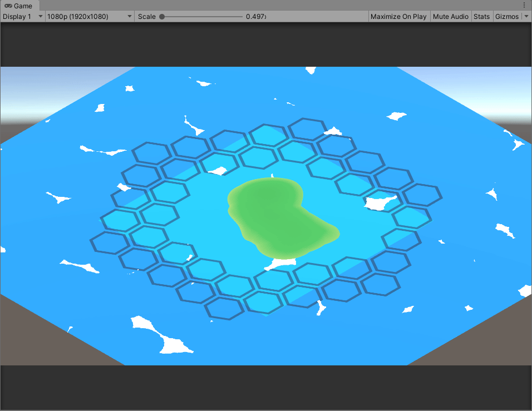532x411 pixels.
Task: Click the Scale label
Action: coord(146,17)
